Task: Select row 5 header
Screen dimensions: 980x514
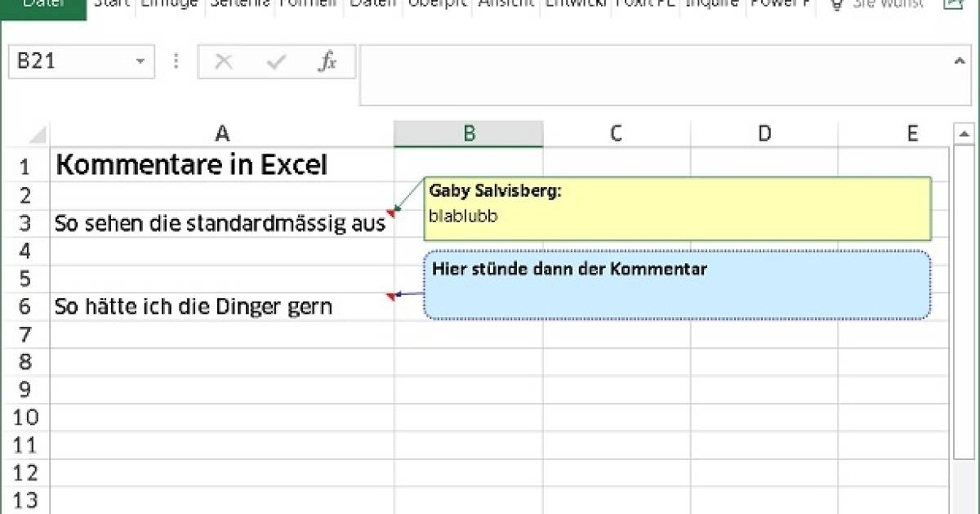Action: [24, 279]
